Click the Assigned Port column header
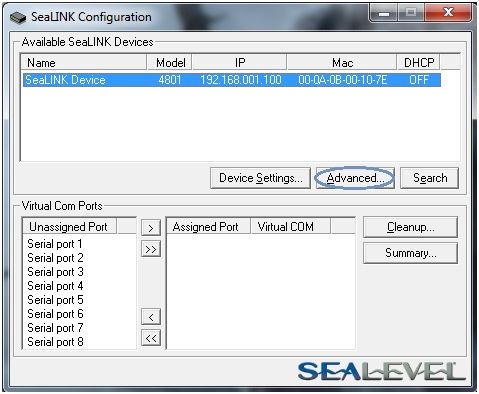Screen dimensions: 479x394 pyautogui.click(x=208, y=227)
